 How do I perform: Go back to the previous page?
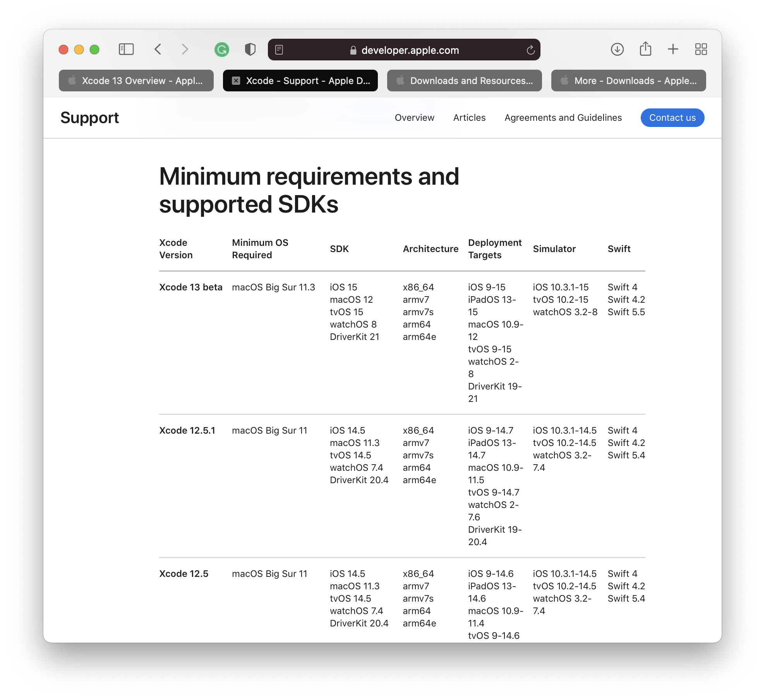(x=158, y=50)
